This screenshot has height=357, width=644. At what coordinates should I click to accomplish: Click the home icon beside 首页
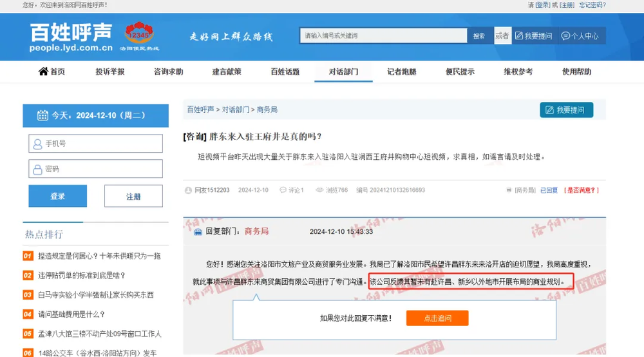point(43,72)
